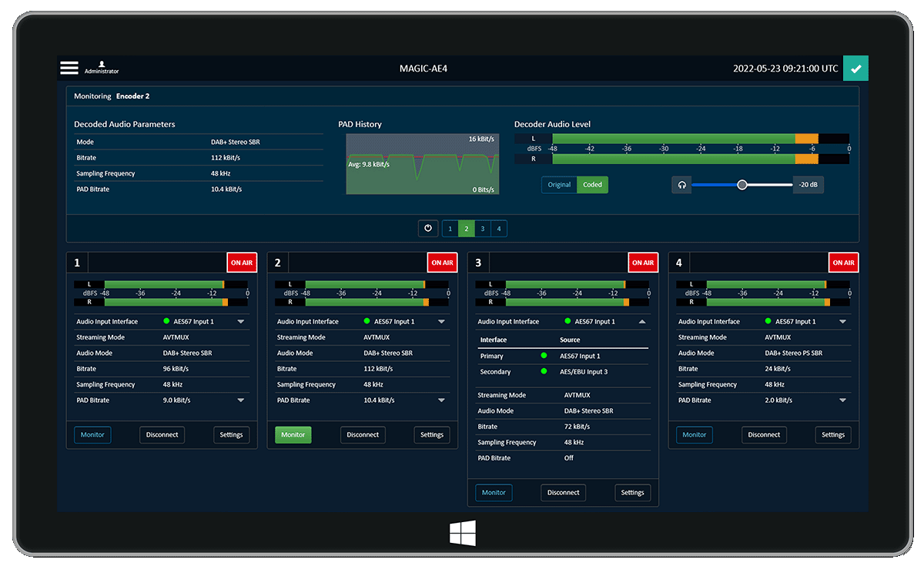The width and height of the screenshot is (924, 566).
Task: Click Disconnect on Encoder 1
Action: tap(162, 434)
